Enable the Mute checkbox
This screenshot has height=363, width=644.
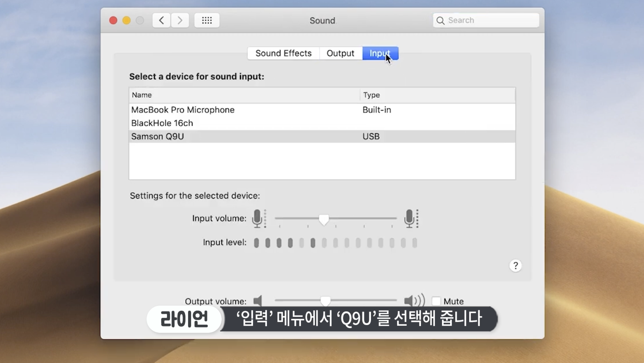436,301
